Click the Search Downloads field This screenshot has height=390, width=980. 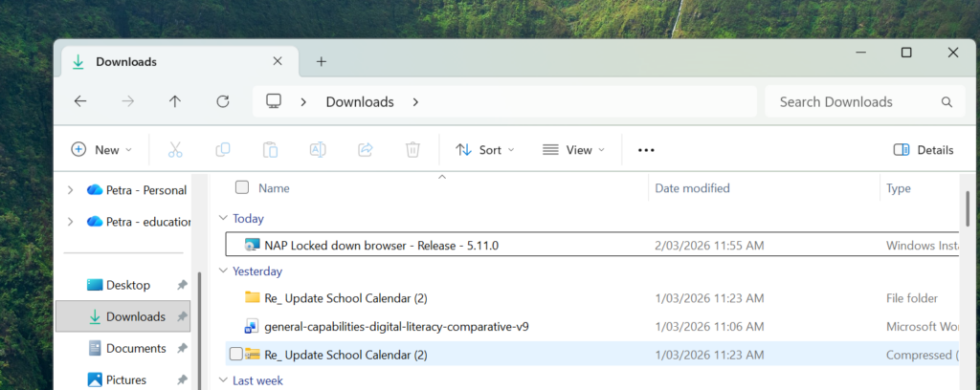click(852, 101)
